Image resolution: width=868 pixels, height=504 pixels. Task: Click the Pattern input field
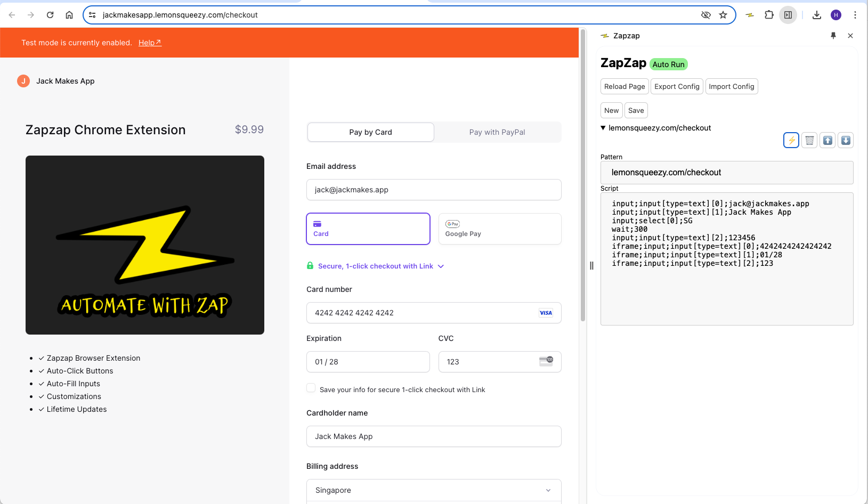(x=727, y=173)
